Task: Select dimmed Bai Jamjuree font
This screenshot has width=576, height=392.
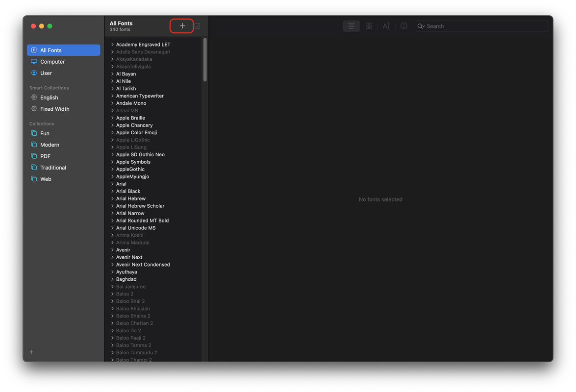Action: (x=131, y=287)
